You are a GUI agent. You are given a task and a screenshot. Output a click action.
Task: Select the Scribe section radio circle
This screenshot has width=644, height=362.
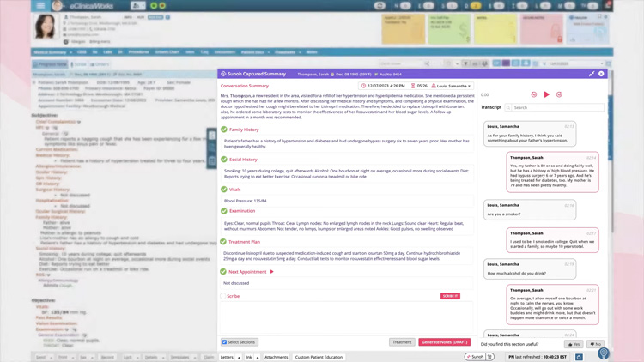(x=223, y=296)
